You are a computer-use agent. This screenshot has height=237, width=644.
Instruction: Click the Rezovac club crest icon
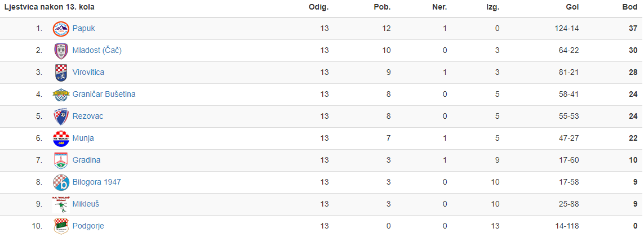61,117
